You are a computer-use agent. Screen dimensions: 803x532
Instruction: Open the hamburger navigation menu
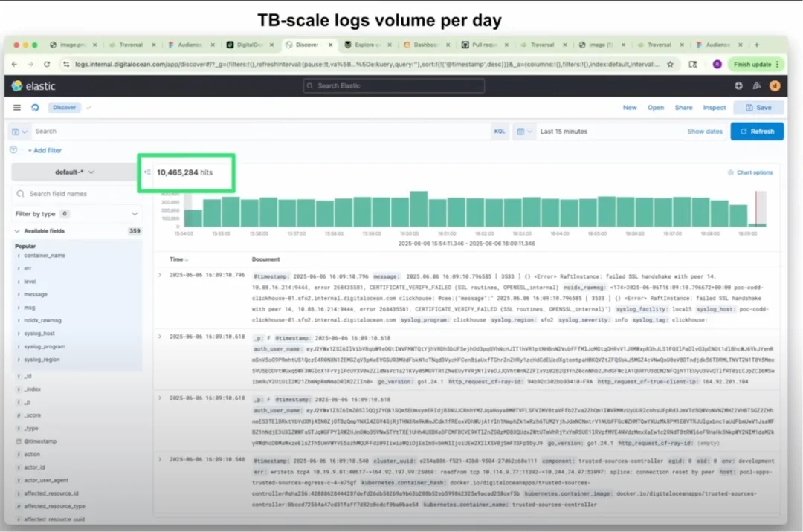pos(16,108)
